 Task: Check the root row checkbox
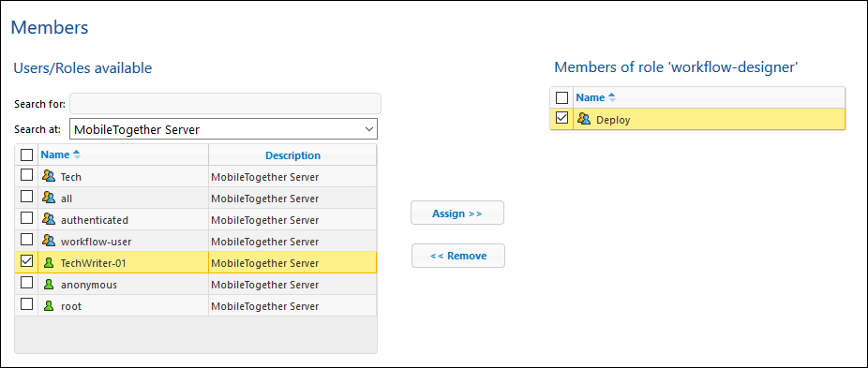[x=26, y=303]
